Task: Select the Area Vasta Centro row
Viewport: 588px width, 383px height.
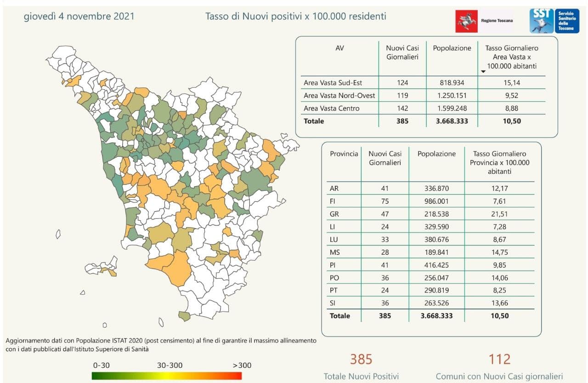Action: (331, 109)
